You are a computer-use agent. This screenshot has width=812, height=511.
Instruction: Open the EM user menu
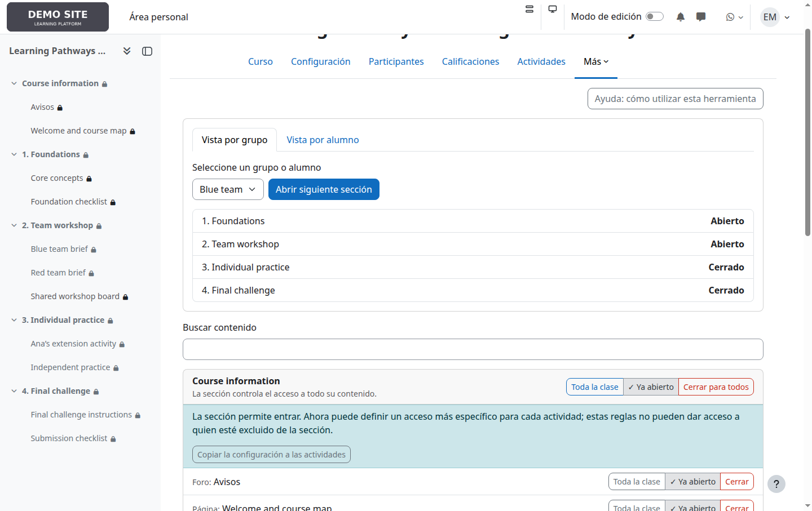pos(775,17)
